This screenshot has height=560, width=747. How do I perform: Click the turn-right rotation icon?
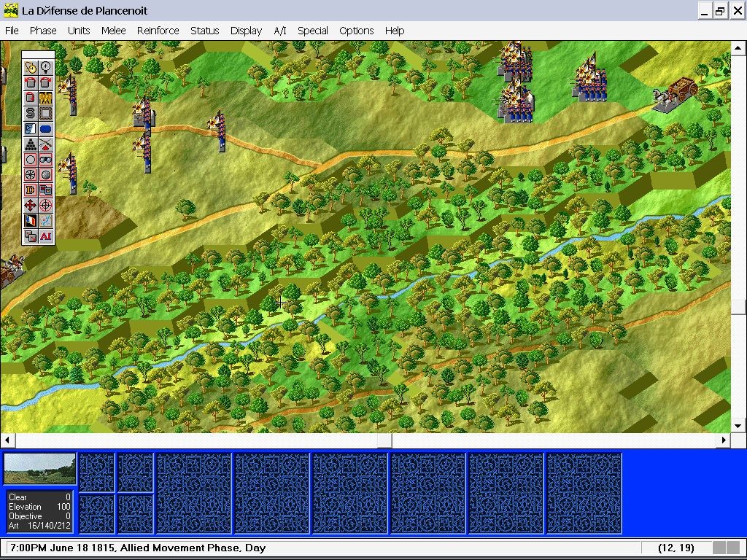46,82
